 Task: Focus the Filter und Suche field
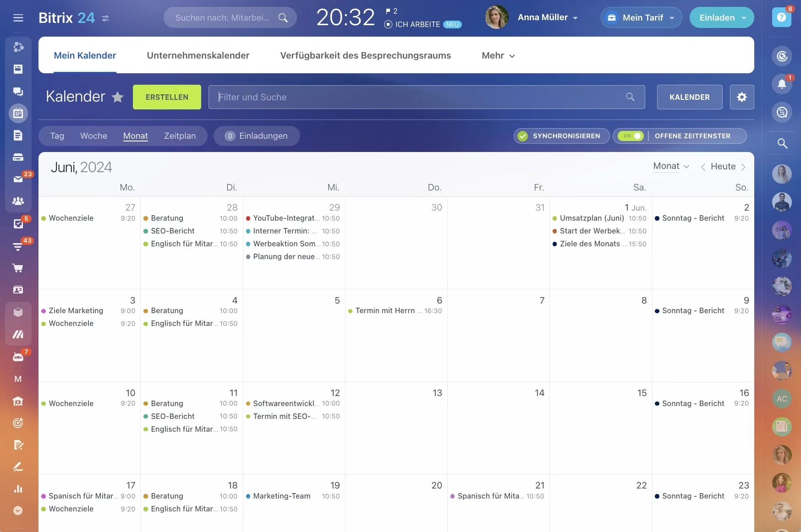pyautogui.click(x=427, y=97)
